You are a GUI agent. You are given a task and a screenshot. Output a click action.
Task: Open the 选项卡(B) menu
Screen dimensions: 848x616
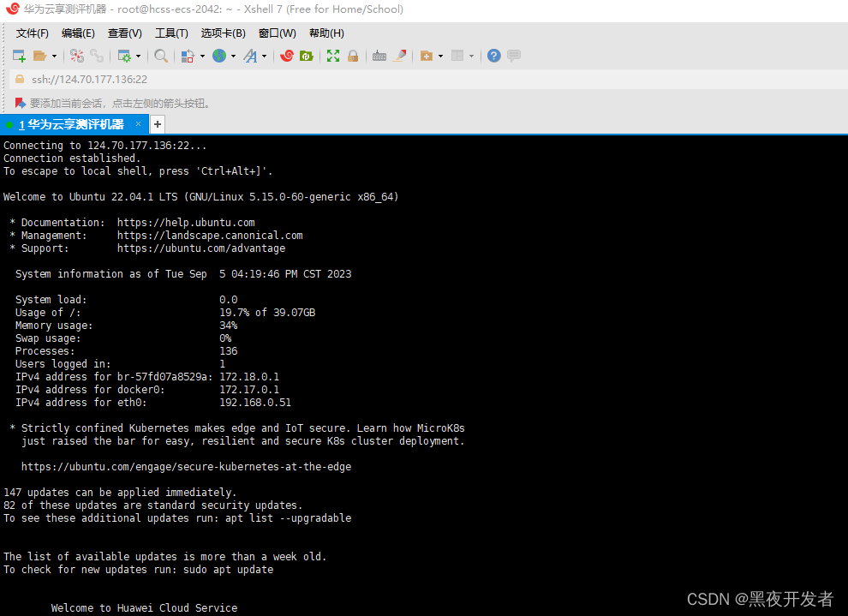[223, 33]
